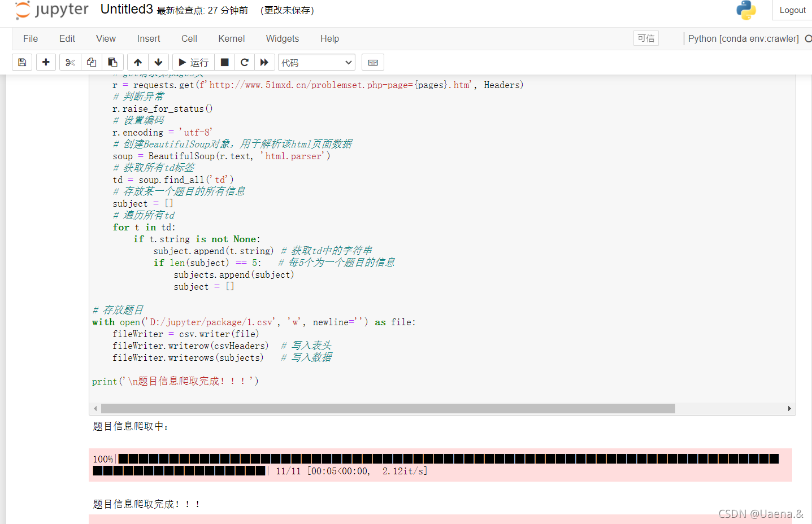Click the 'if t.string is not None' line
Screen dimensions: 812x524
point(197,239)
